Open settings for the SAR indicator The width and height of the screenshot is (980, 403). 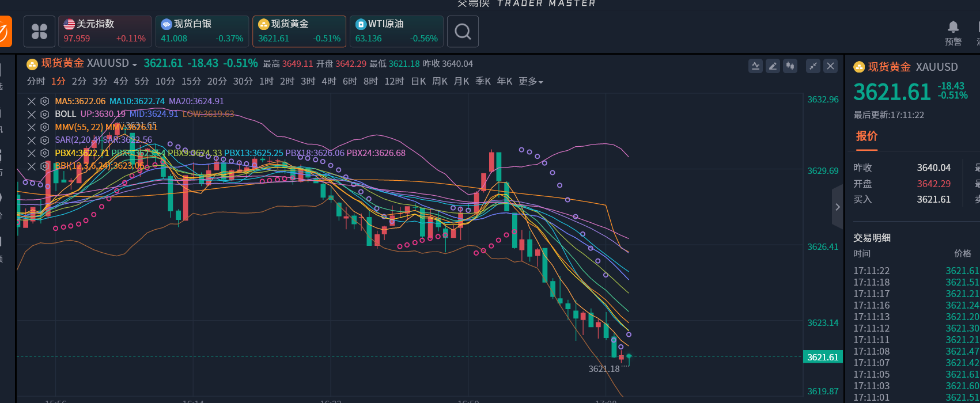click(x=44, y=140)
